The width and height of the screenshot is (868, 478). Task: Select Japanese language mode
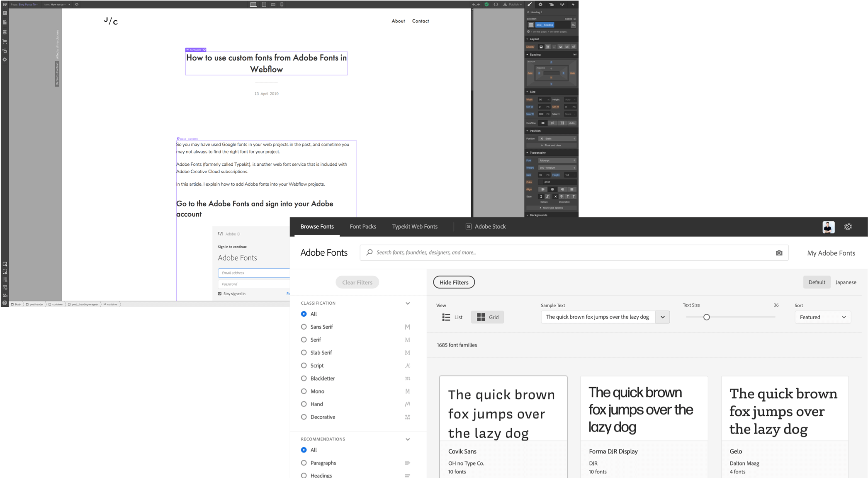click(846, 282)
